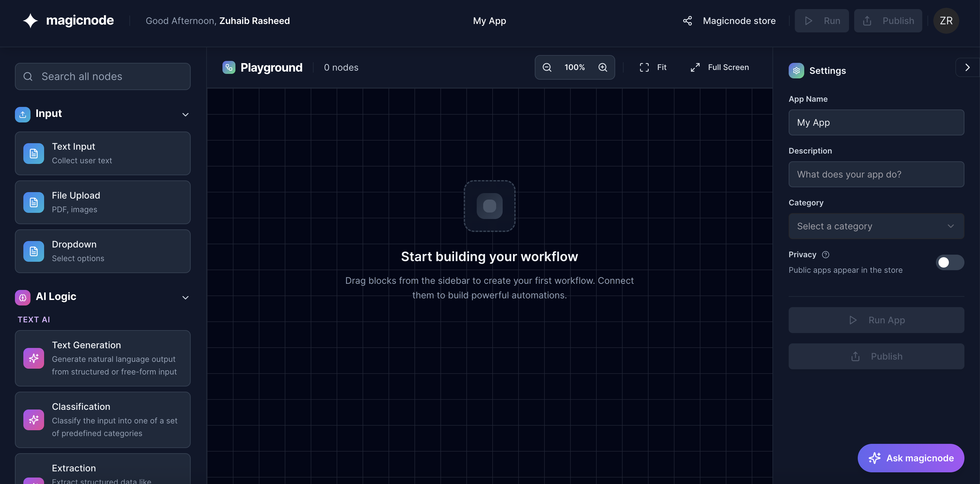This screenshot has height=484, width=980.
Task: Click the Fit frame icon
Action: point(644,67)
